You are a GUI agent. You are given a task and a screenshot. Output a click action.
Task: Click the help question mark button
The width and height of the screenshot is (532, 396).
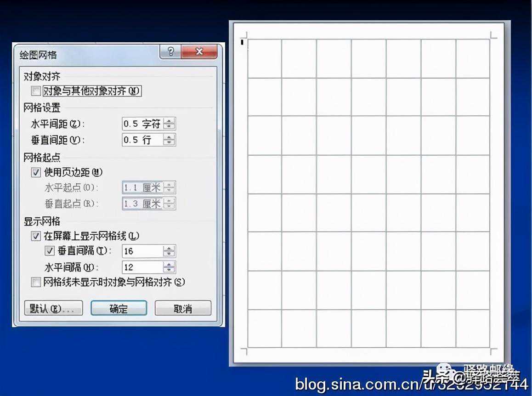170,51
